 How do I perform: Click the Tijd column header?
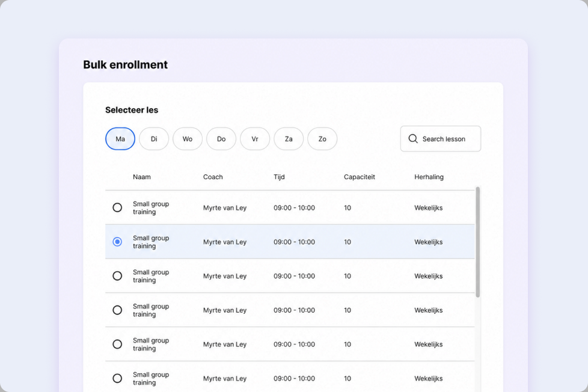[x=279, y=177]
